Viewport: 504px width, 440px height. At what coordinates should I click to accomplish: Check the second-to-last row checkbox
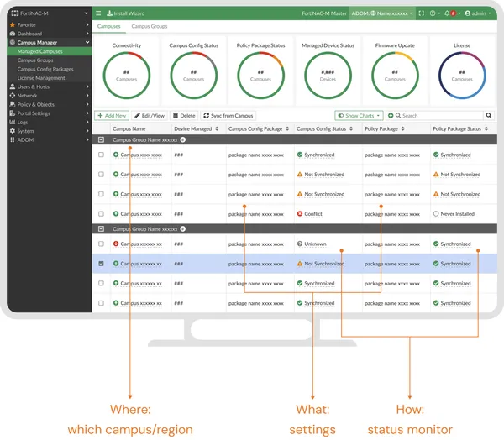tap(101, 283)
